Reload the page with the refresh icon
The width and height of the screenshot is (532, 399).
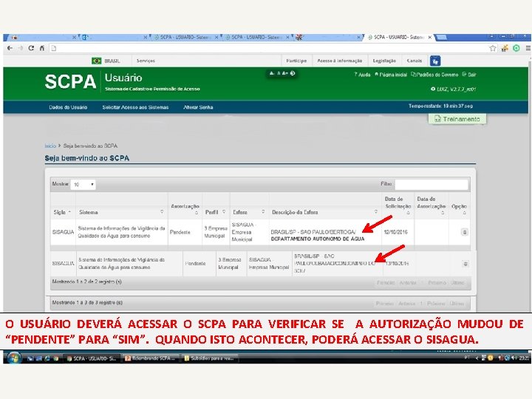[31, 48]
